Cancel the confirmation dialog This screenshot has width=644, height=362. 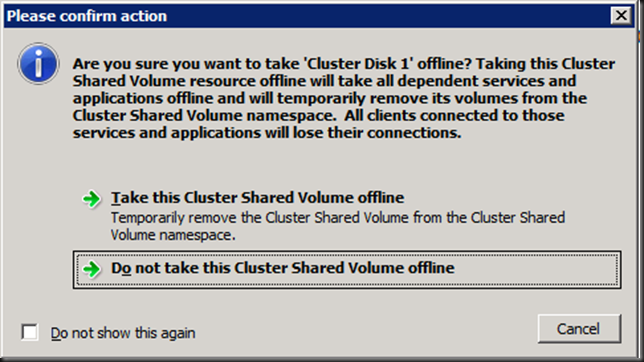click(x=579, y=329)
